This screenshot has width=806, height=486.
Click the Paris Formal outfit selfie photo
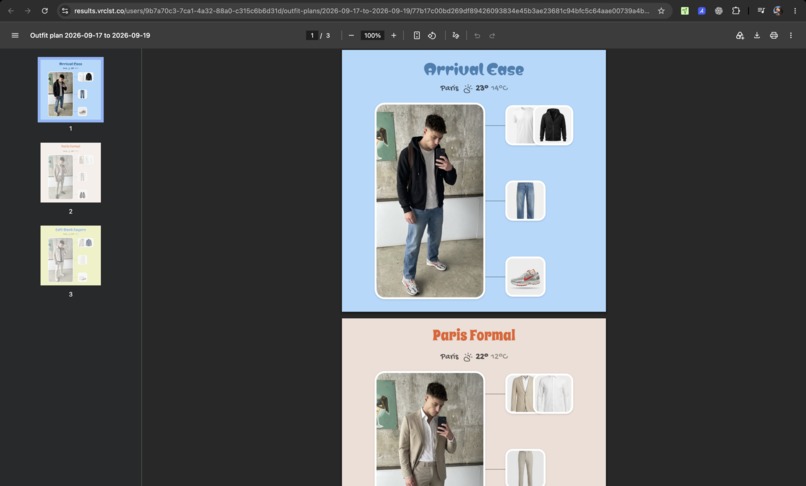[430, 429]
